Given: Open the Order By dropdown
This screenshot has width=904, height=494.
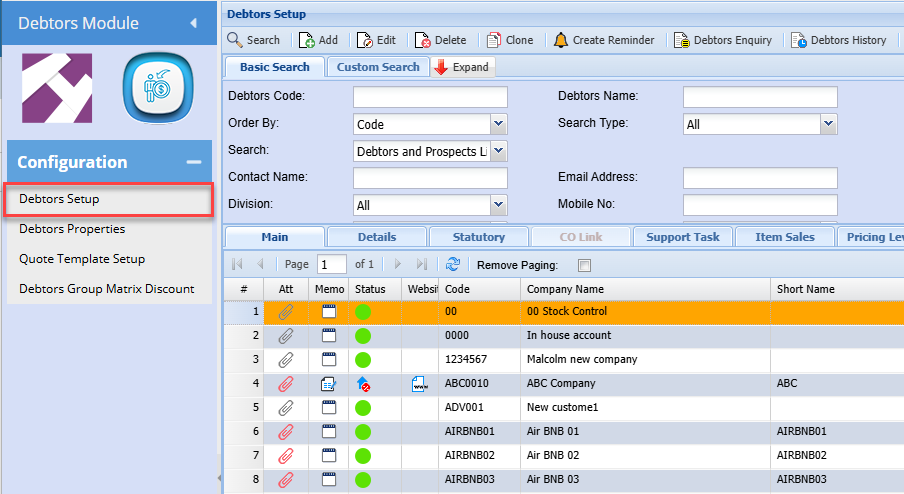Looking at the screenshot, I should [x=498, y=125].
